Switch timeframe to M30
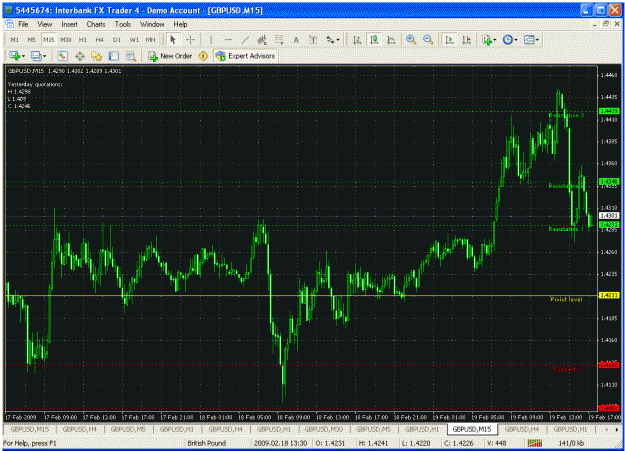This screenshot has height=451, width=625. (x=66, y=40)
